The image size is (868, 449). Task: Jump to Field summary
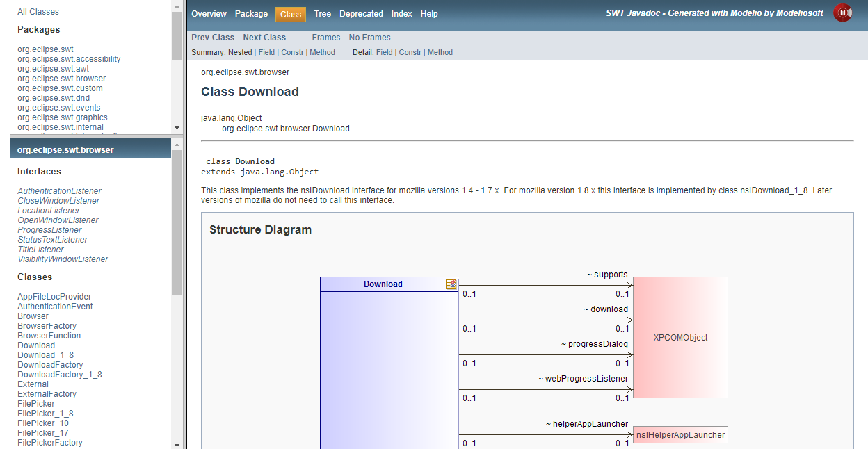point(266,52)
